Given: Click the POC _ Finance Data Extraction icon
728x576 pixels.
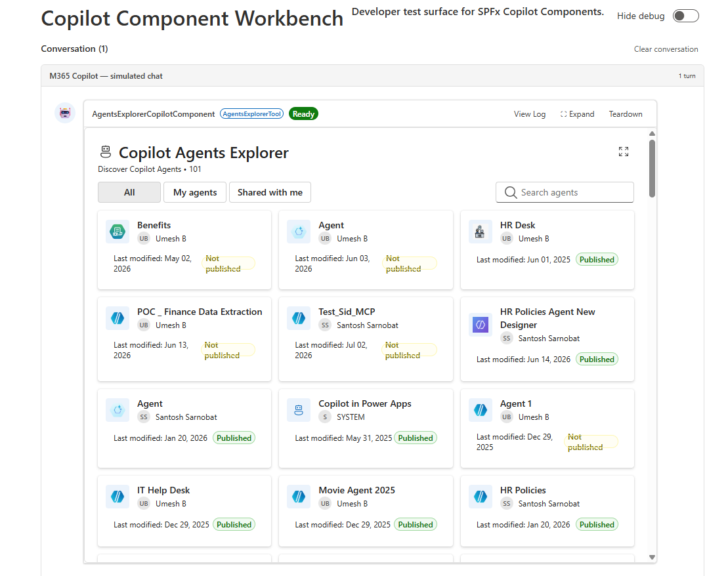Looking at the screenshot, I should [x=118, y=318].
